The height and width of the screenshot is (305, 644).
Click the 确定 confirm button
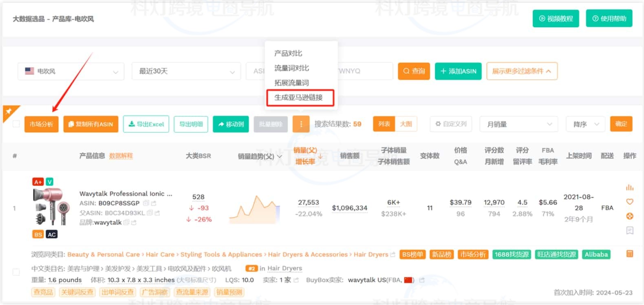[621, 124]
